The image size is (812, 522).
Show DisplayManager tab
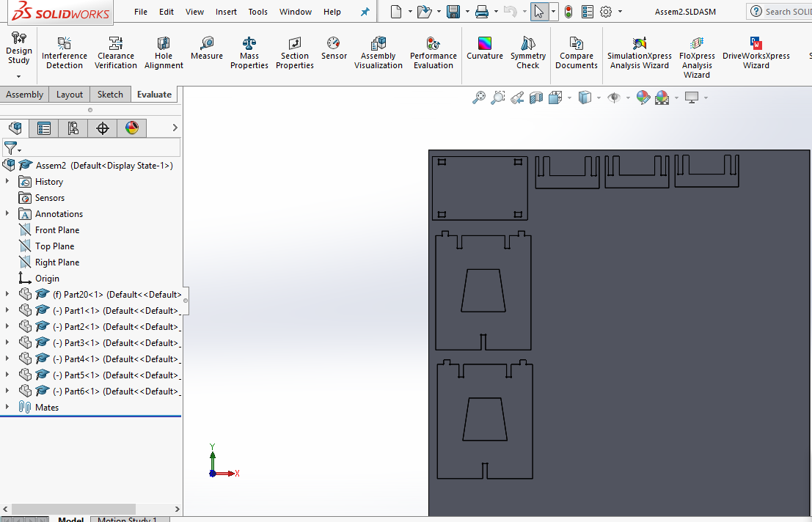point(132,128)
